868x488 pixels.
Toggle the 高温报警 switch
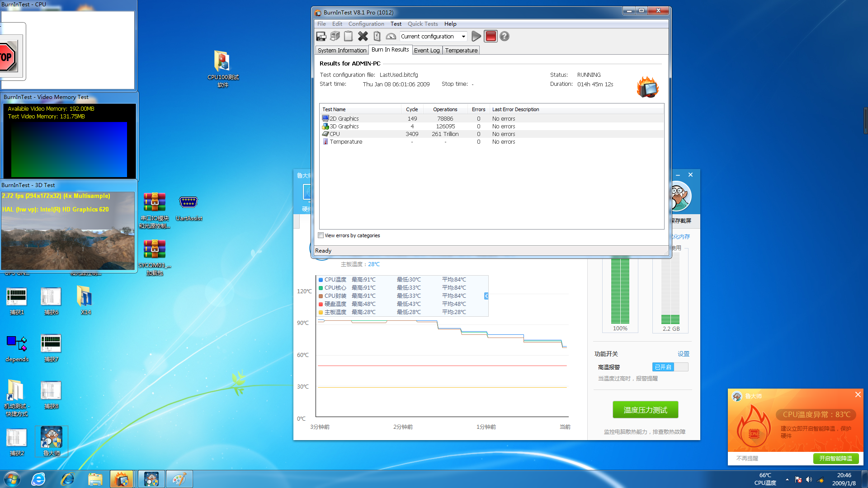pos(670,367)
